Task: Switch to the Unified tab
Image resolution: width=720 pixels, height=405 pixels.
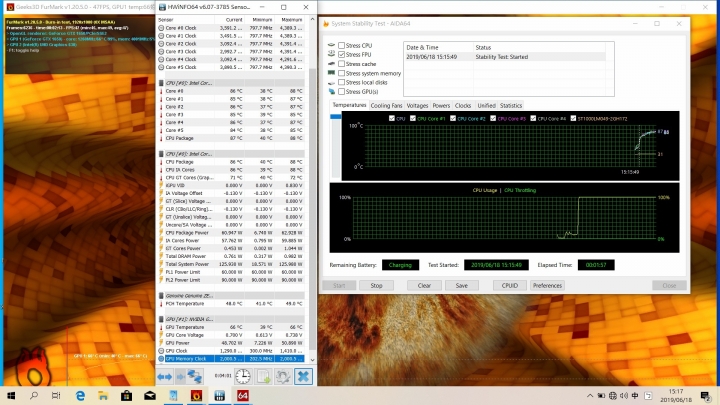Action: click(x=486, y=106)
